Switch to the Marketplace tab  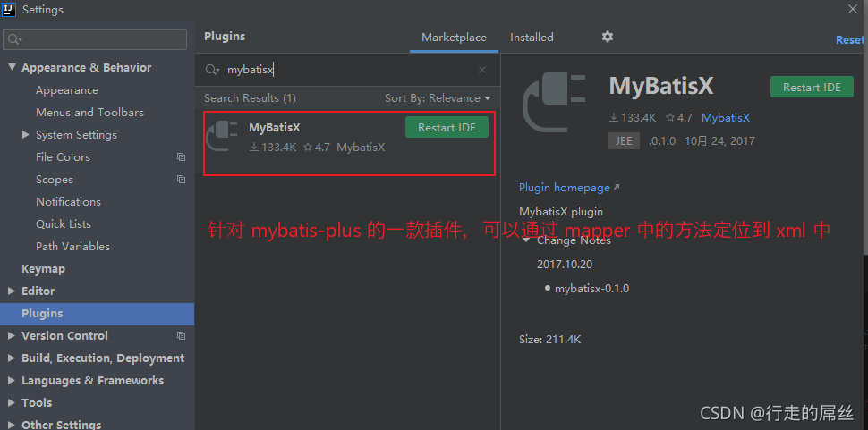(454, 37)
